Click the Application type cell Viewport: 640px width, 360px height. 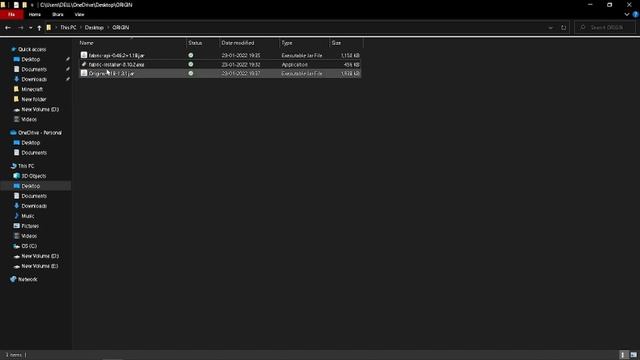coord(294,64)
